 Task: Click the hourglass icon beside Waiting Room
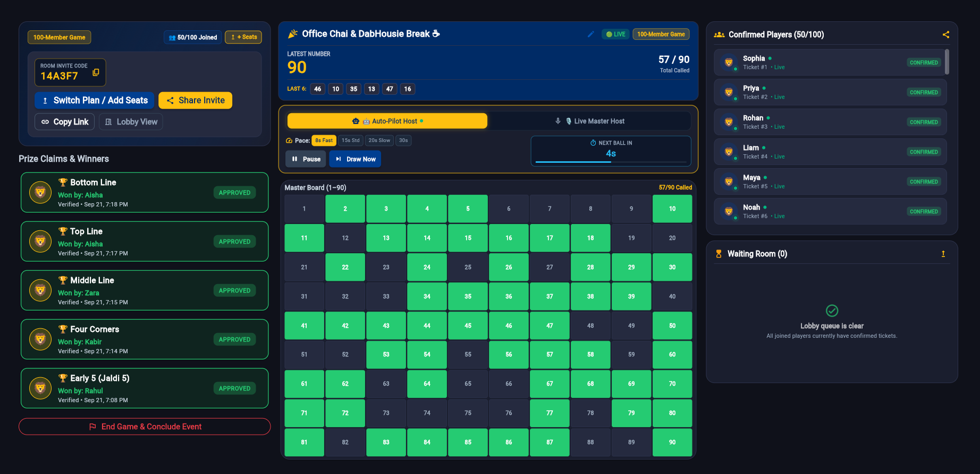tap(719, 254)
